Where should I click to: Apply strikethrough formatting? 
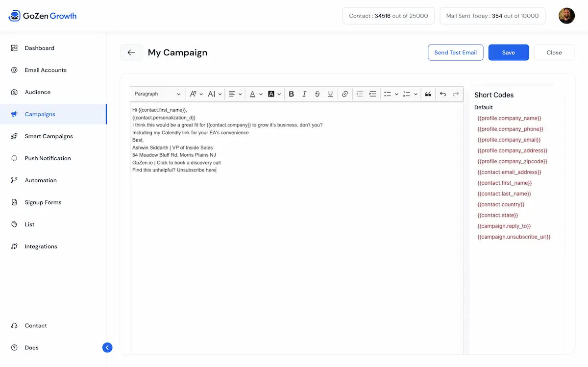point(317,94)
